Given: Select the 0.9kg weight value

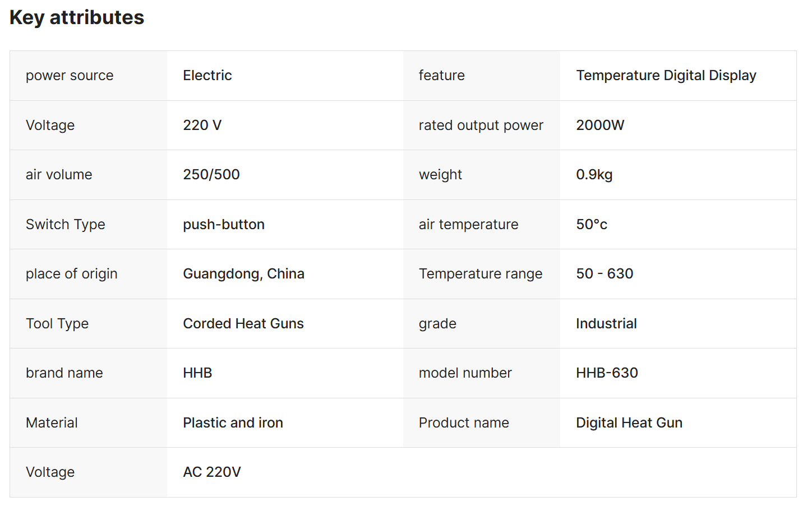Looking at the screenshot, I should tap(594, 175).
